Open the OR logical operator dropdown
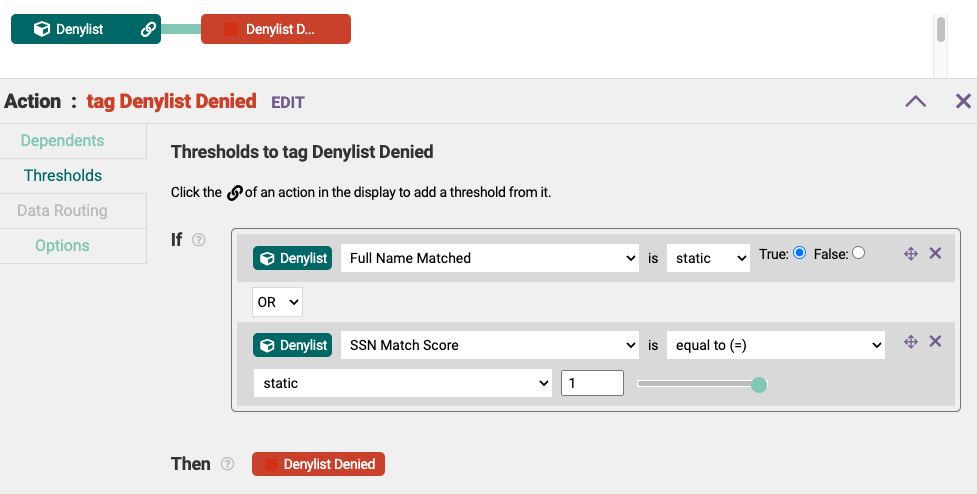977x494 pixels. click(x=277, y=302)
